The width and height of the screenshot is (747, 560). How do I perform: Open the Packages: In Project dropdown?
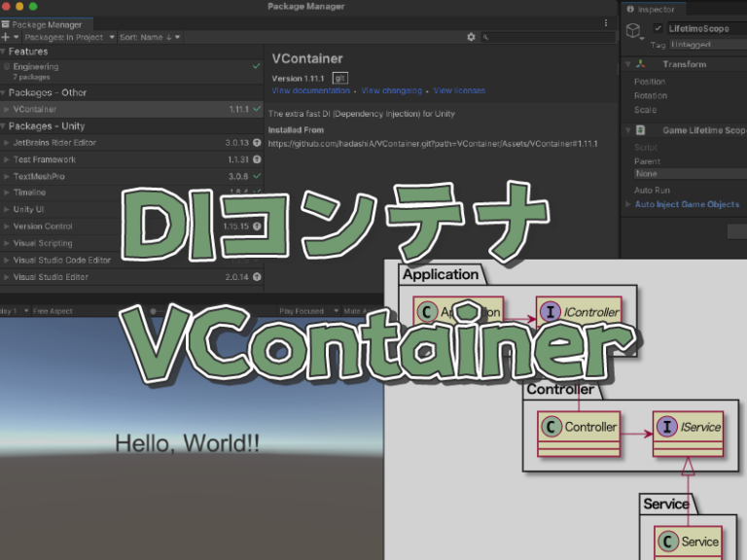(x=68, y=37)
